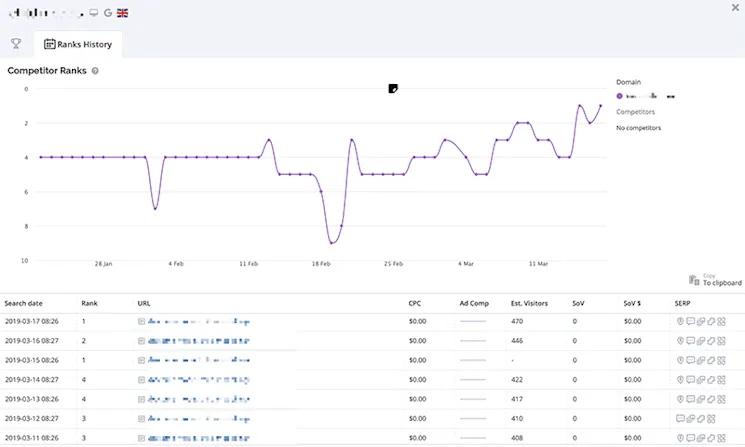Toggle the purple domain legend marker

(x=620, y=96)
